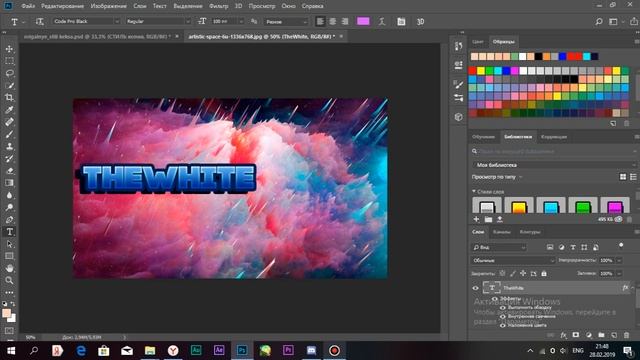
Task: Hide the second layer effect (inner glow)
Action: click(503, 316)
